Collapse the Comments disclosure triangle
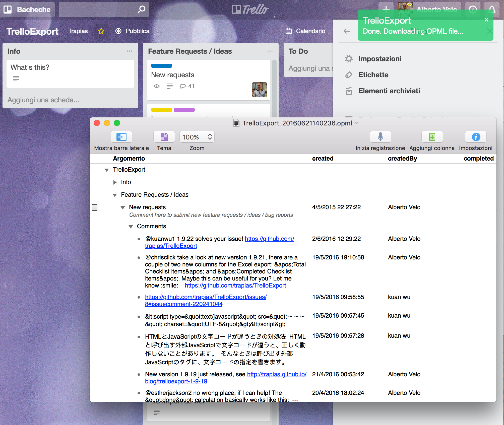Screen dimensions: 504x425 [131, 227]
